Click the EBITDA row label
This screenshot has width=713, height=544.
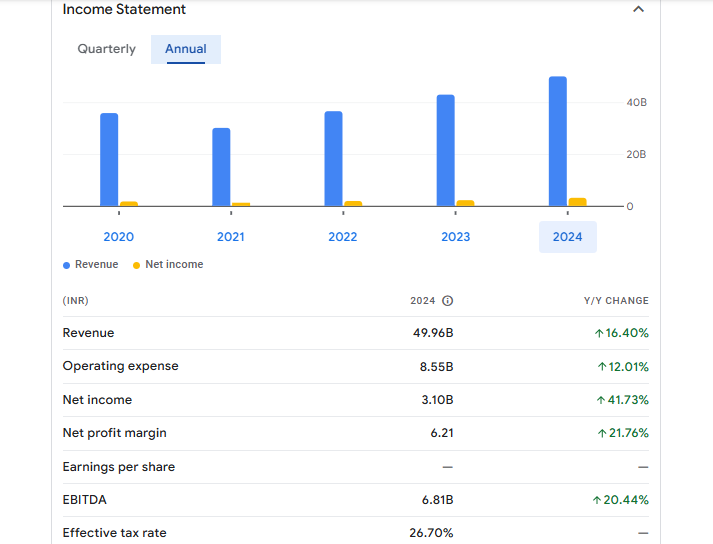(x=85, y=500)
